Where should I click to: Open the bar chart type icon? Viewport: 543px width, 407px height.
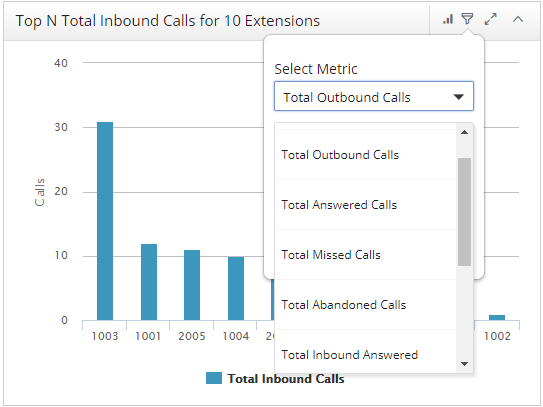[448, 19]
